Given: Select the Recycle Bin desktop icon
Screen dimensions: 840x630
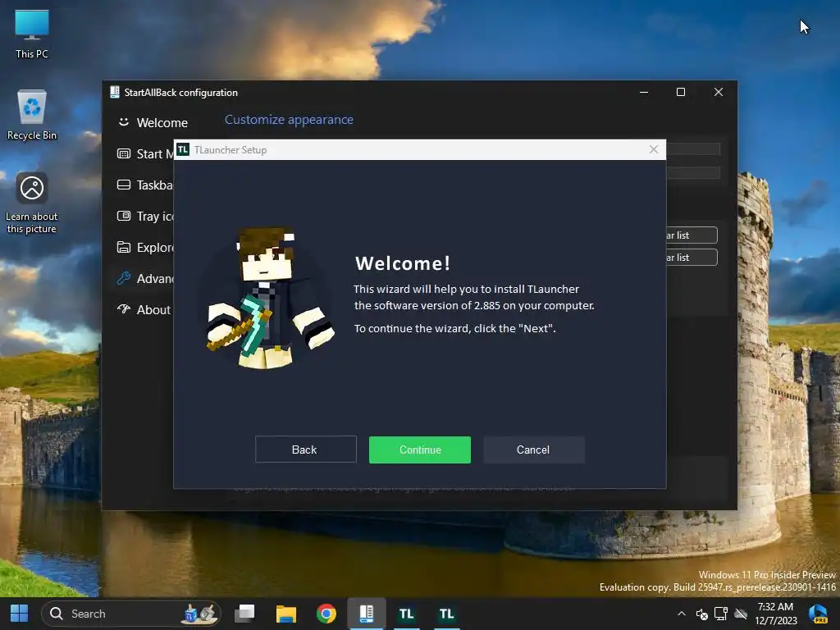Looking at the screenshot, I should (32, 115).
